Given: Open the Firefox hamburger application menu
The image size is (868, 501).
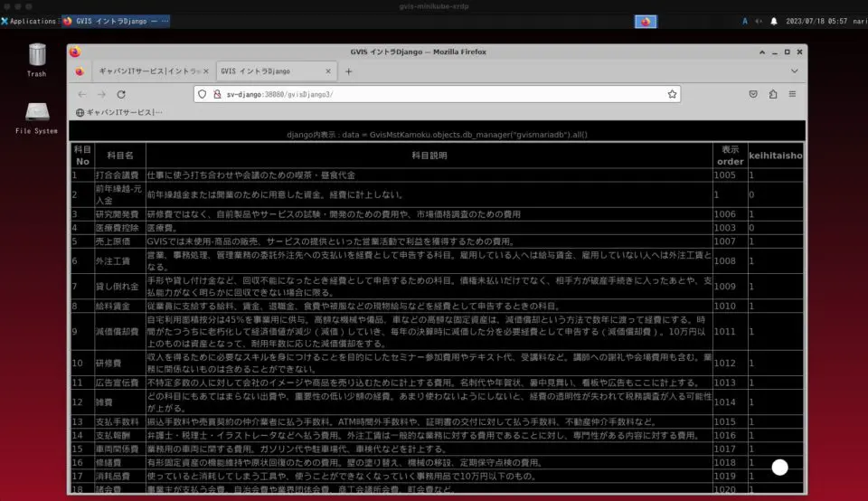Looking at the screenshot, I should click(793, 94).
